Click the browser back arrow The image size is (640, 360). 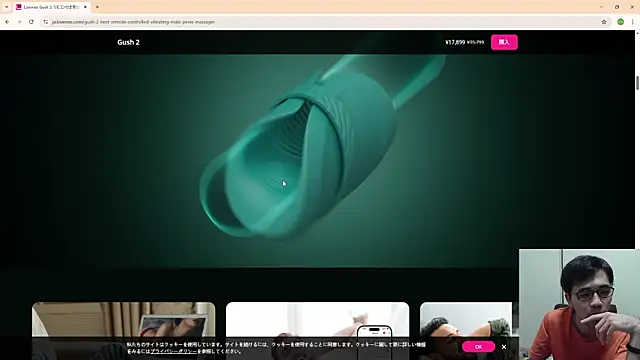(x=7, y=22)
